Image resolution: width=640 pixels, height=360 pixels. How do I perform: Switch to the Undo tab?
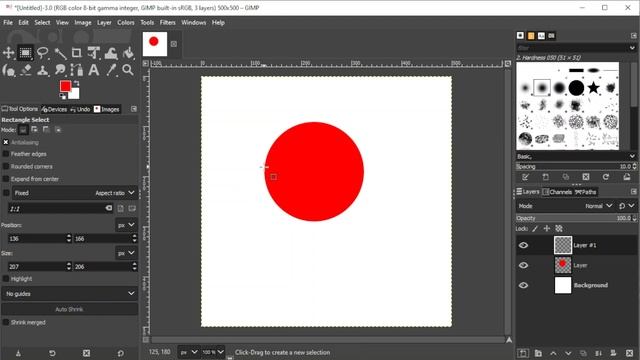click(x=80, y=109)
